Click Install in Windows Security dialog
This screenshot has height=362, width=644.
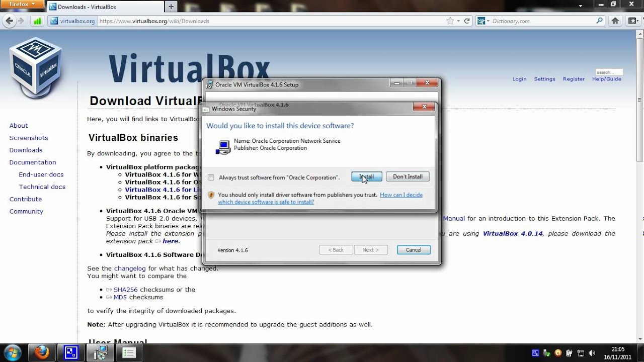click(367, 176)
